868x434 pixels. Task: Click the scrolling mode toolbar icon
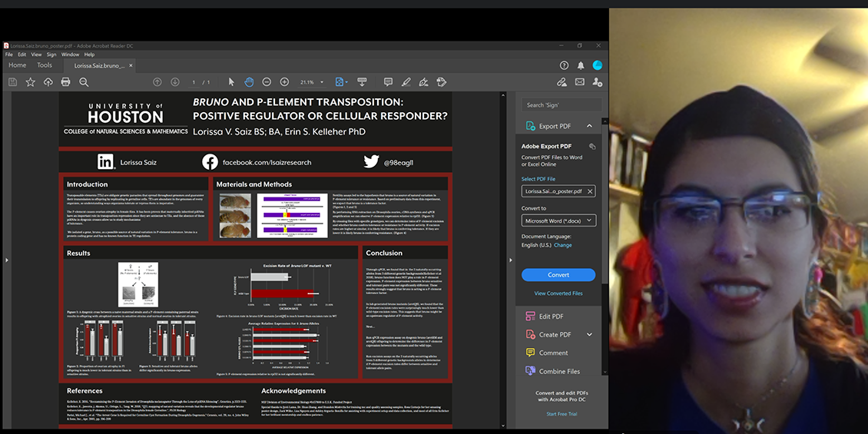pos(362,82)
